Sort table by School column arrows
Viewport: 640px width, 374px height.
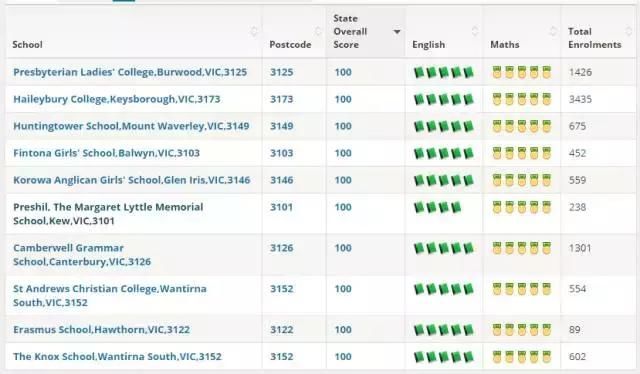(x=254, y=31)
